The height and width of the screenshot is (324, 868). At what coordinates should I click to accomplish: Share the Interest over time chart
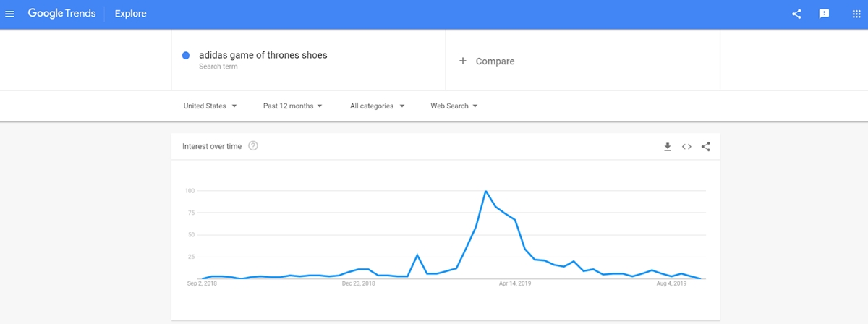pyautogui.click(x=706, y=147)
